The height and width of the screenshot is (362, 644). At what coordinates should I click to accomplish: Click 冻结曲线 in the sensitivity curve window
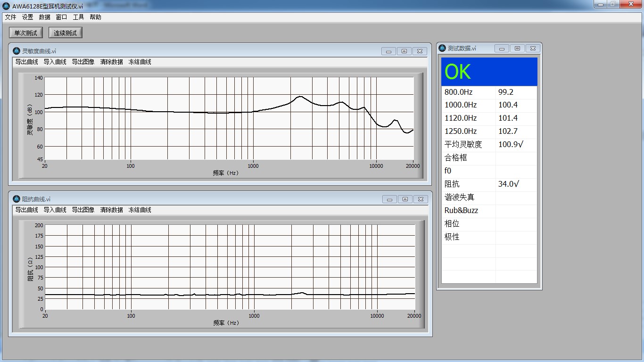click(x=140, y=62)
